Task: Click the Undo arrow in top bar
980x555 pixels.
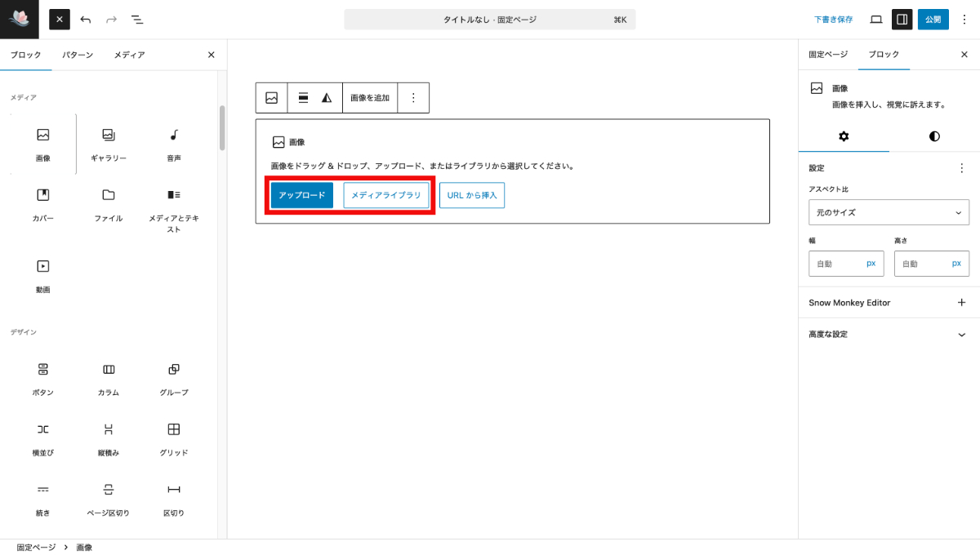Action: [86, 19]
